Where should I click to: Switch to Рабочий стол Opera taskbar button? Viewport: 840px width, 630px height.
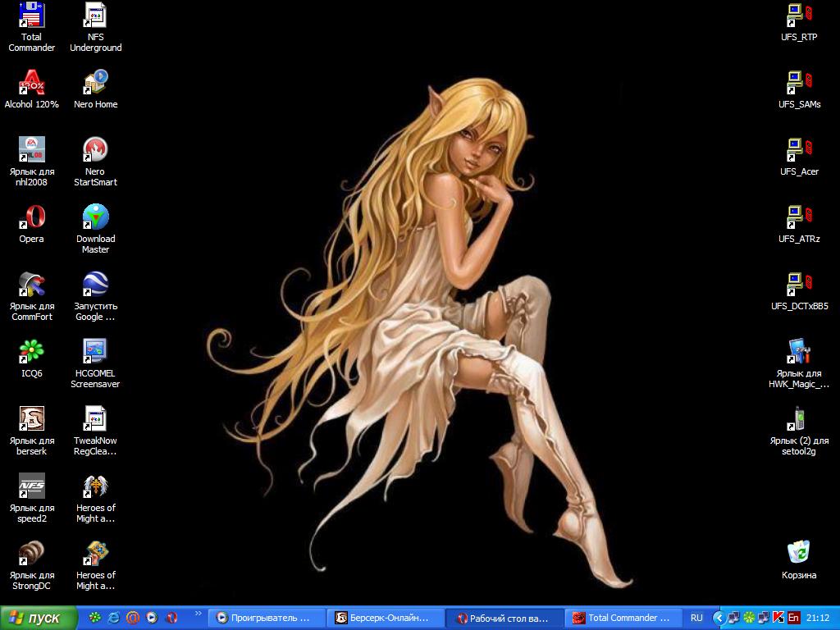click(504, 618)
